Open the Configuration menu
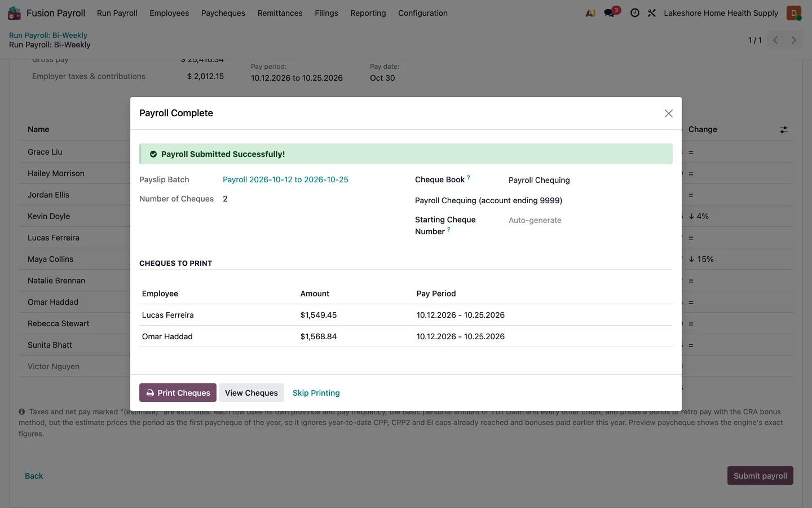Screen dimensions: 812x508 423,13
